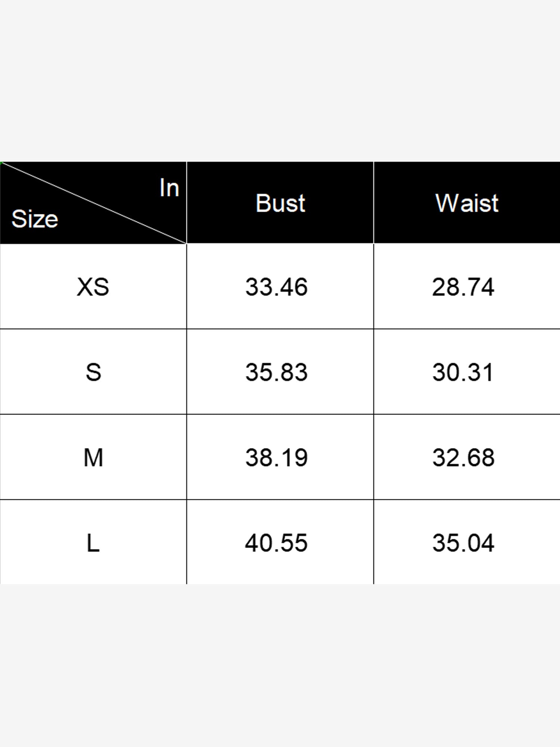Select M waist value 32.68
Viewport: 560px width, 747px height.
tap(463, 457)
